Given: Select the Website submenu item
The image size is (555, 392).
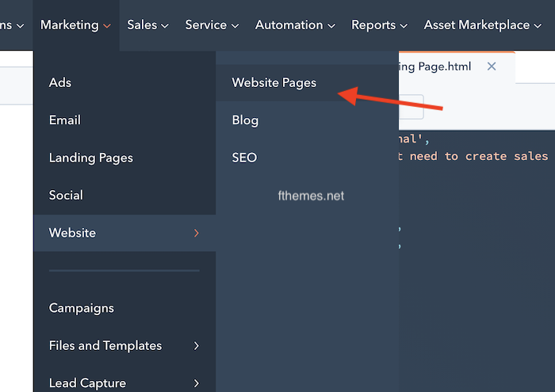Looking at the screenshot, I should (x=124, y=233).
